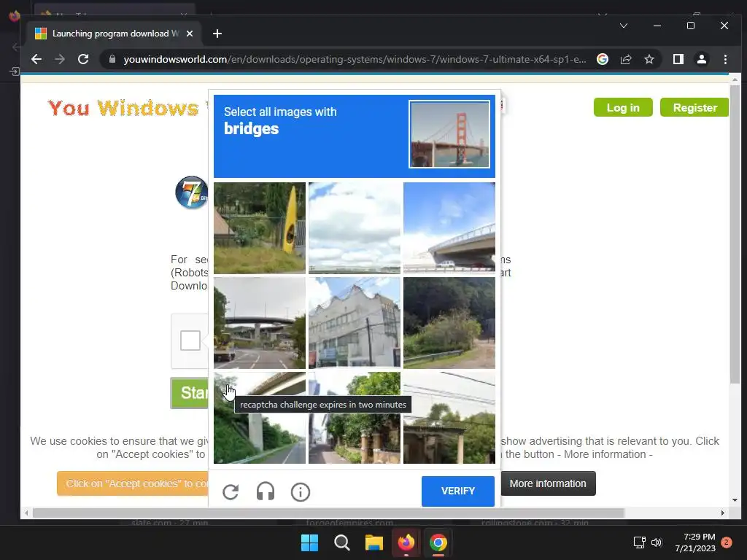Click the horizontal page scrollbar
Screen dimensions: 747x560
(x=328, y=513)
